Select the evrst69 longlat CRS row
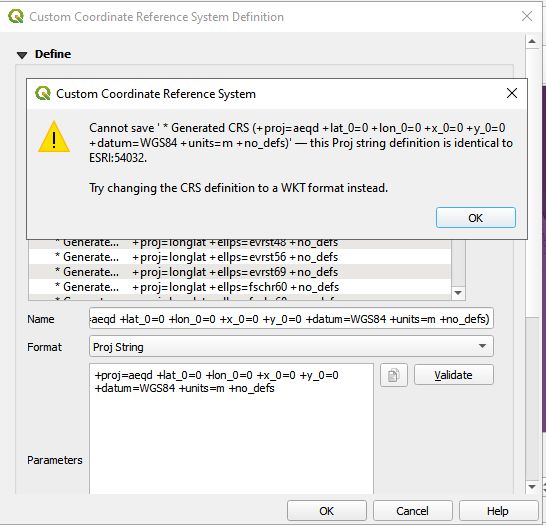This screenshot has width=546, height=526. click(240, 272)
